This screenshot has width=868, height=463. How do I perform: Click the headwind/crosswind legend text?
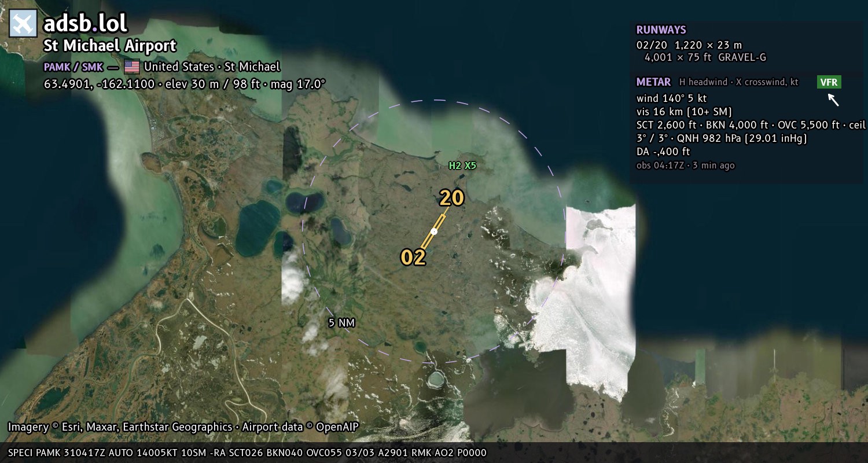point(739,82)
